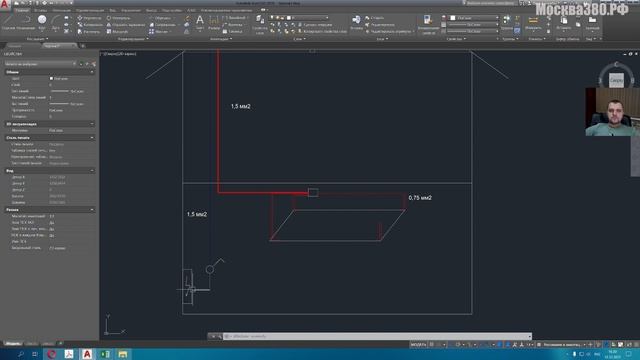Click the Create block (Создать) tool
The width and height of the screenshot is (640, 360).
pos(374,18)
